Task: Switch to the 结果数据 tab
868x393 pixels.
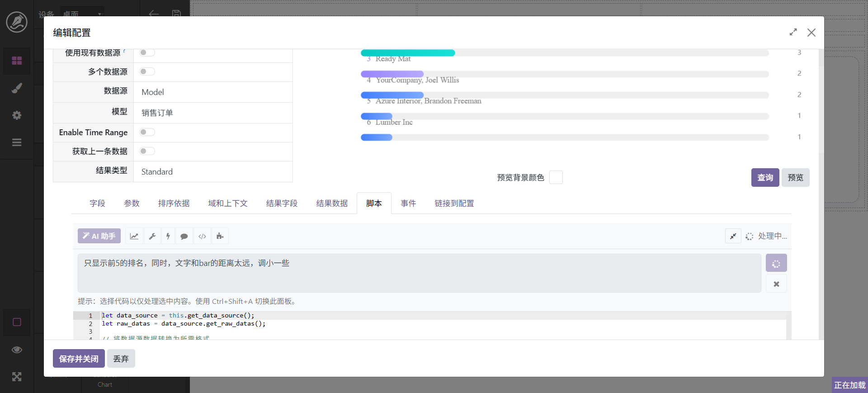Action: [332, 204]
